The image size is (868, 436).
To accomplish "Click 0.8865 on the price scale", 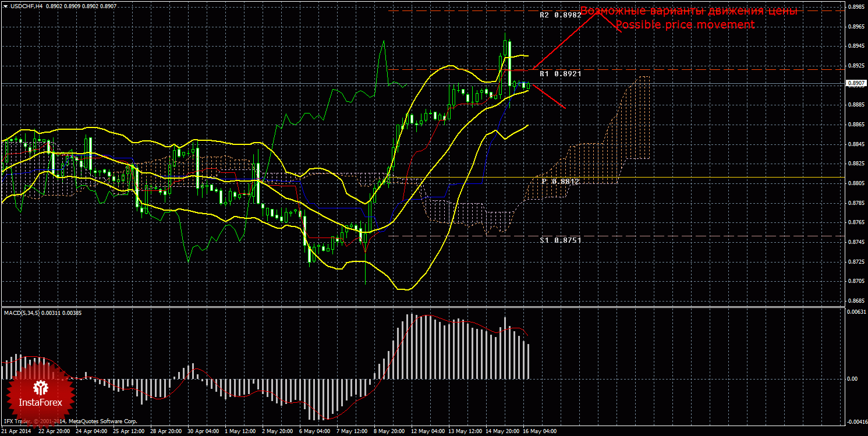I will click(x=855, y=125).
